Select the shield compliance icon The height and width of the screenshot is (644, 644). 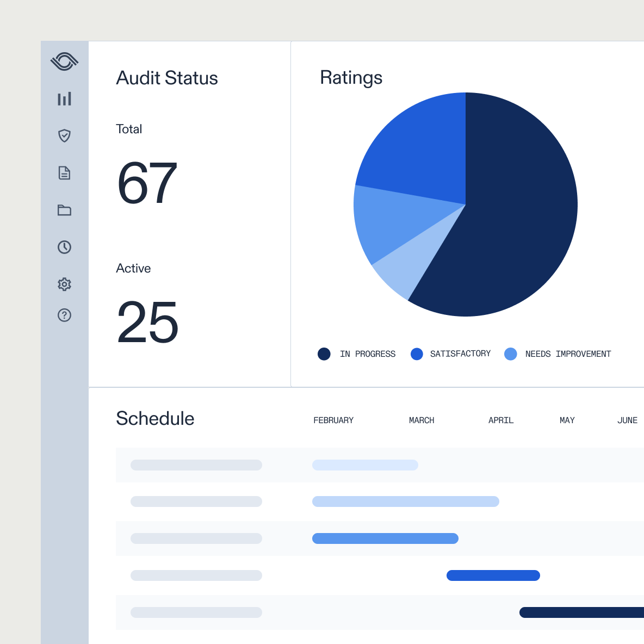(x=64, y=136)
